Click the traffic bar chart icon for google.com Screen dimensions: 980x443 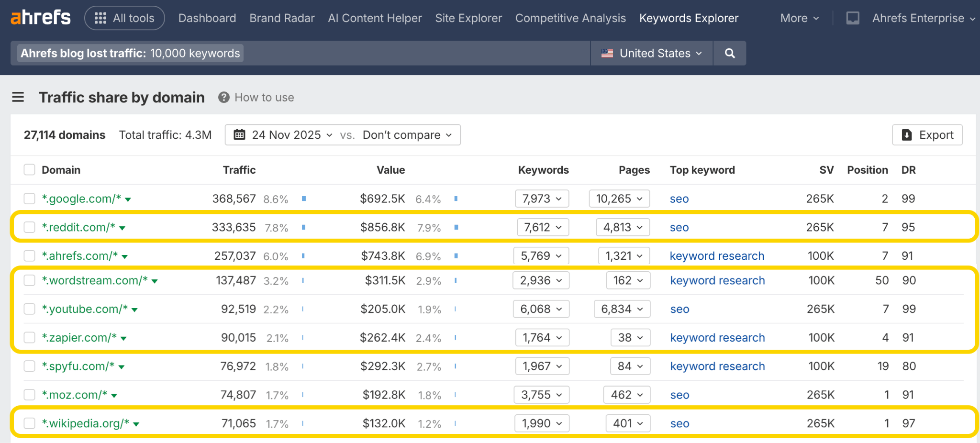(x=303, y=198)
